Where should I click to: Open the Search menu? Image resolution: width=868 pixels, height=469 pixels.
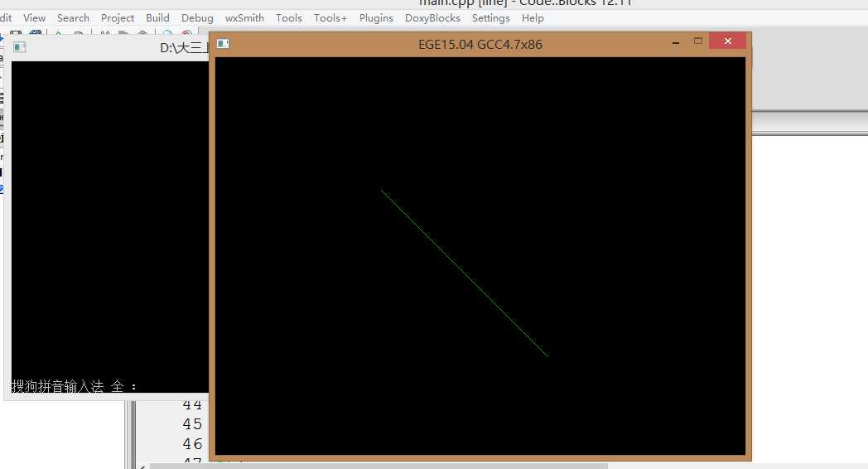pos(73,18)
